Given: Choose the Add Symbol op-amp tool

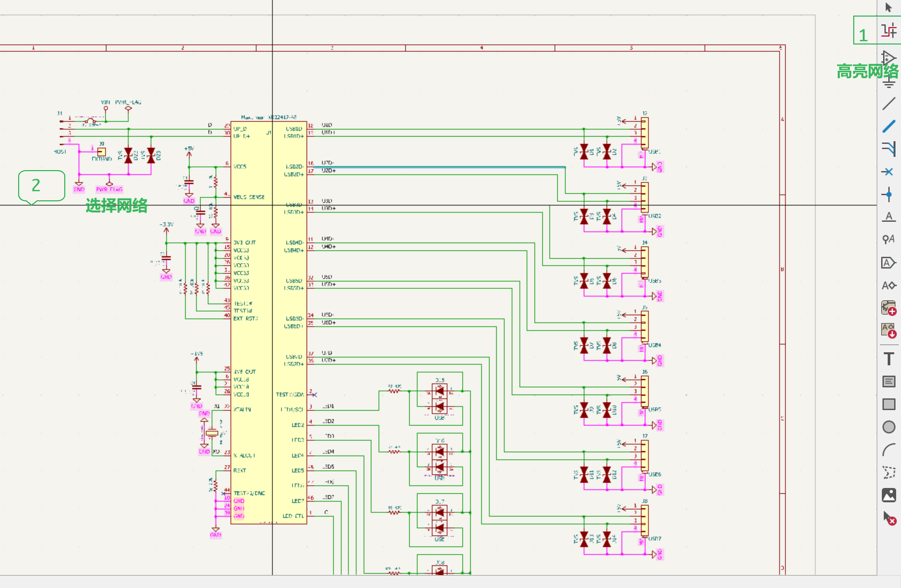Looking at the screenshot, I should pos(889,58).
